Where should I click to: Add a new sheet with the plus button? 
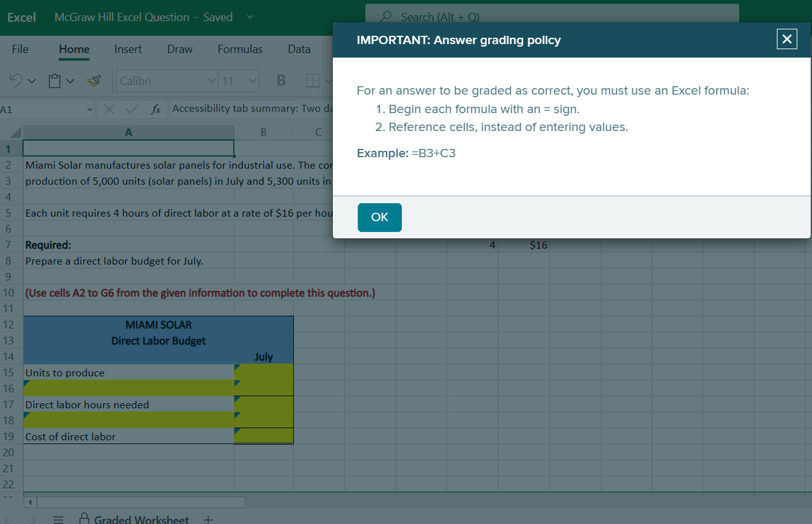point(208,519)
